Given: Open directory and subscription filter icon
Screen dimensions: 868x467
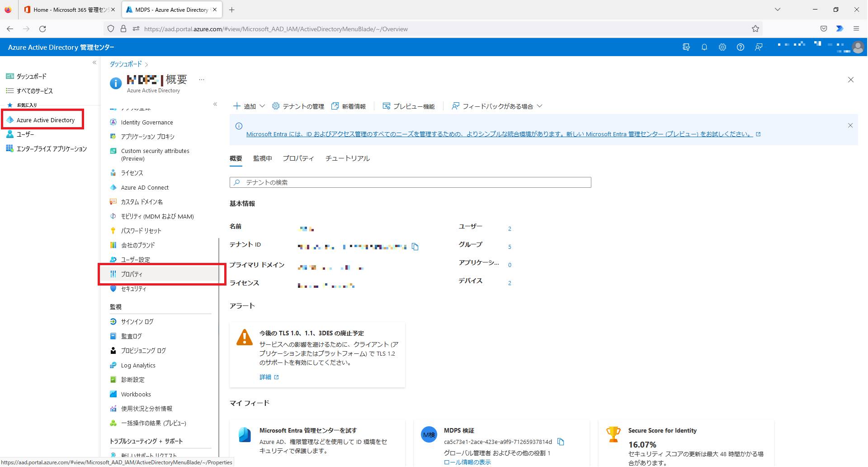Looking at the screenshot, I should click(x=686, y=47).
